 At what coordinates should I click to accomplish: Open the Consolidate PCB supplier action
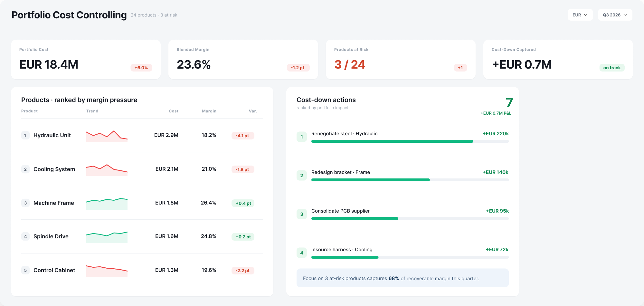[402, 214]
